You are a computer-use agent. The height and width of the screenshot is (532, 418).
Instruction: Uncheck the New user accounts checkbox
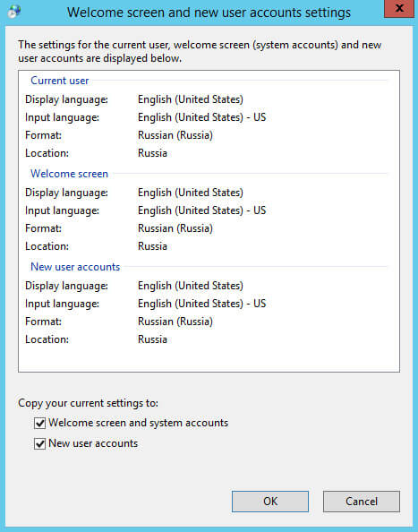click(x=39, y=444)
